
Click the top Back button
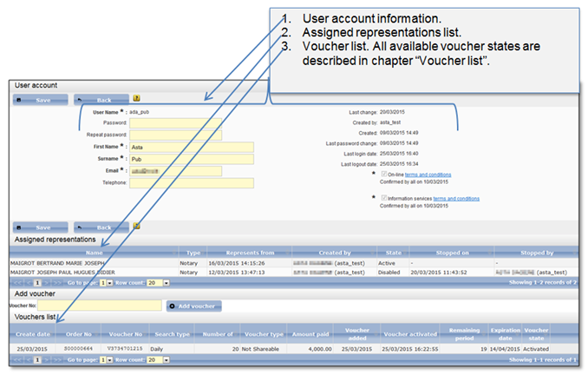101,99
